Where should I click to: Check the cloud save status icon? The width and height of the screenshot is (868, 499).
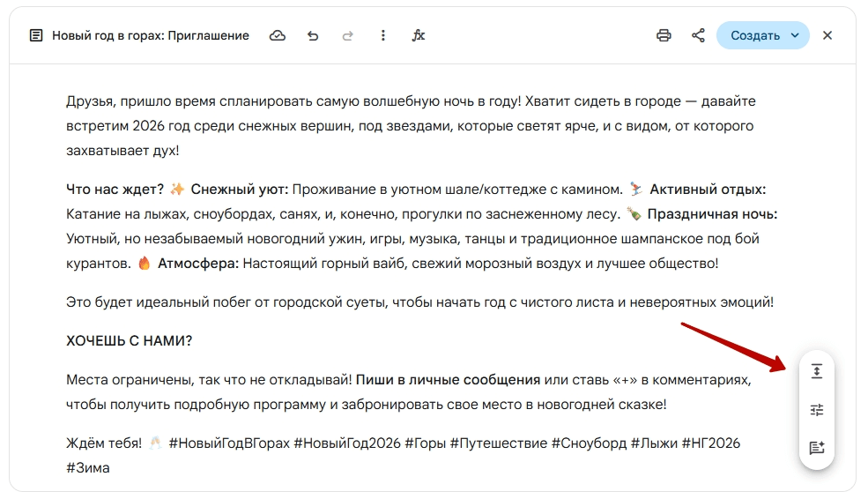[x=278, y=36]
